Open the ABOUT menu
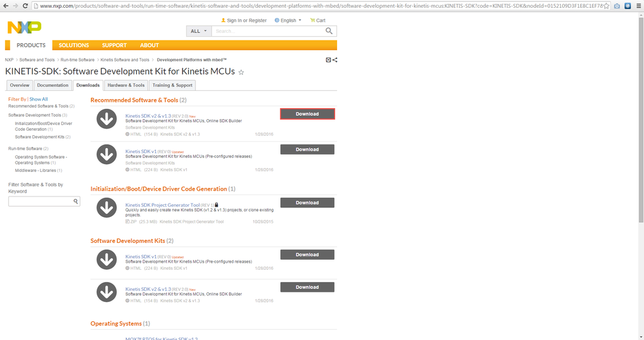 pyautogui.click(x=149, y=45)
